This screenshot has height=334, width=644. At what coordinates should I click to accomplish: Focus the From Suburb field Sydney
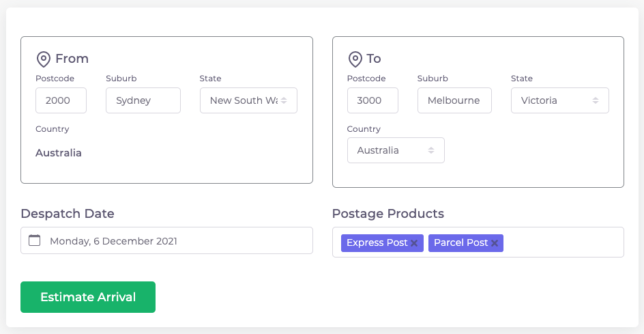[x=143, y=100]
